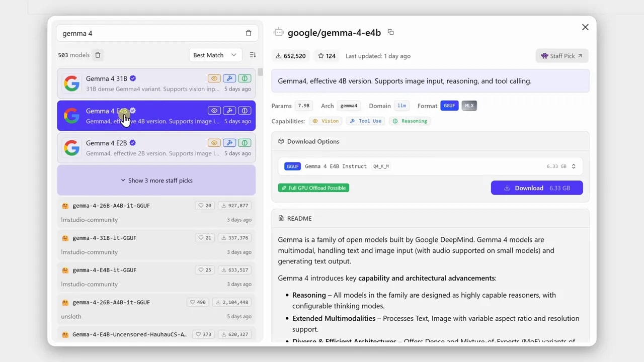Click the 337,376 downloads count
Viewport: 644px width, 362px height.
tap(235, 238)
